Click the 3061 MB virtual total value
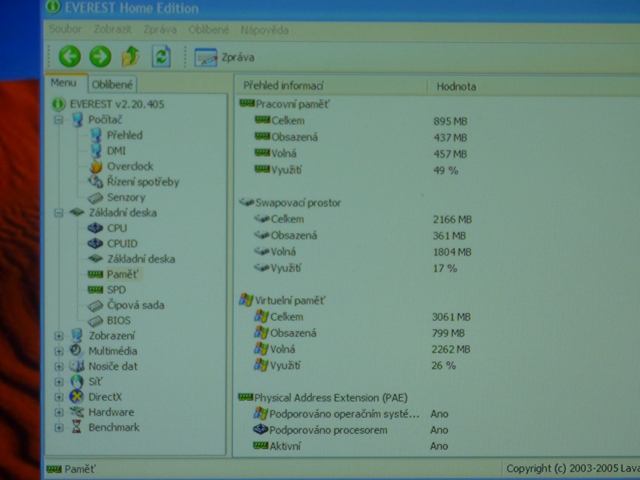This screenshot has height=480, width=640. 451,317
